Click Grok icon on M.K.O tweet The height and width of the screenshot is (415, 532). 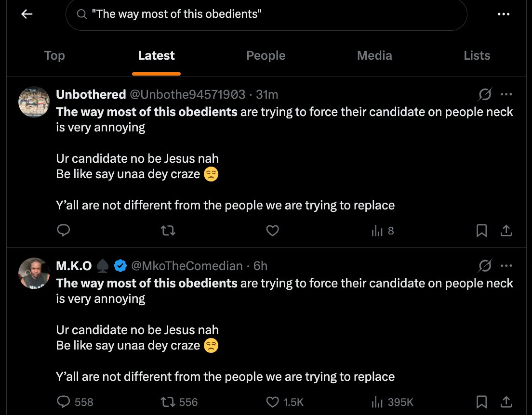pos(485,265)
